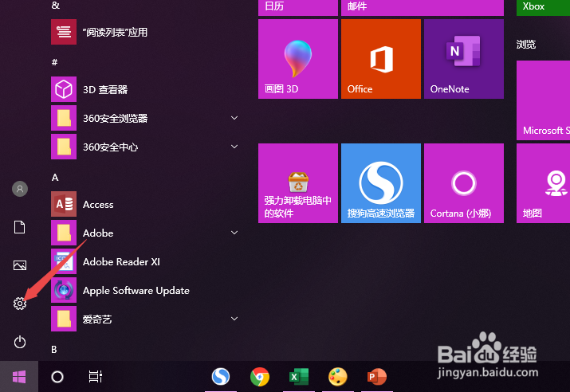570x392 pixels.
Task: Open the 搜狗高速浏览器 tile
Action: click(380, 183)
